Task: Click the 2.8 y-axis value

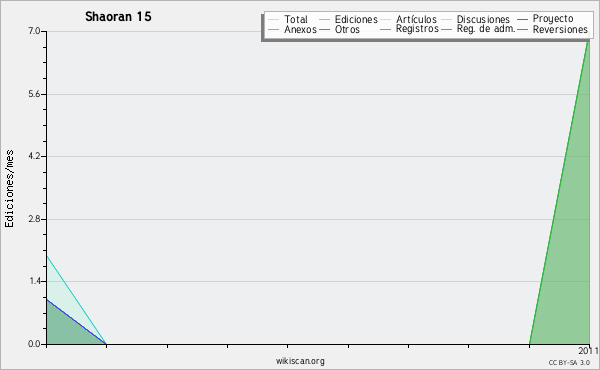Action: point(34,219)
